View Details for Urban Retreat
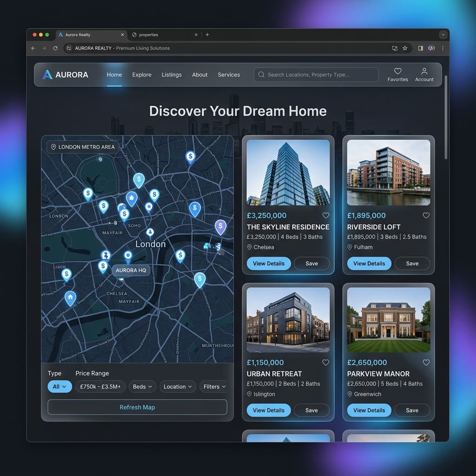This screenshot has height=476, width=476. click(269, 410)
